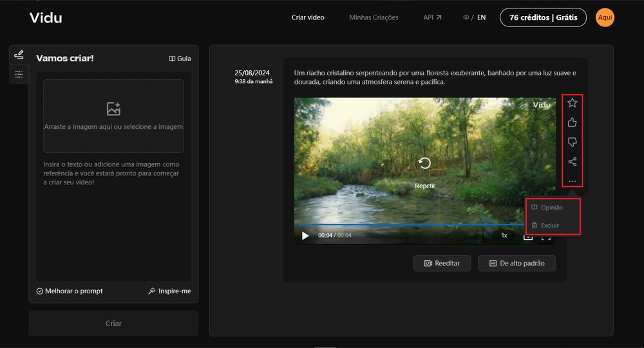This screenshot has width=644, height=348.
Task: Focus the prompt text input area
Action: (113, 218)
